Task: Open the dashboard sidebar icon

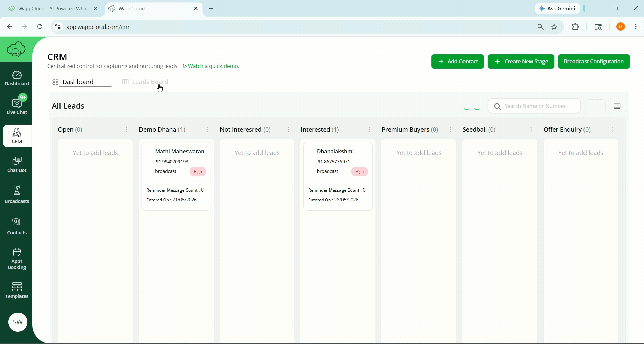Action: pyautogui.click(x=17, y=78)
